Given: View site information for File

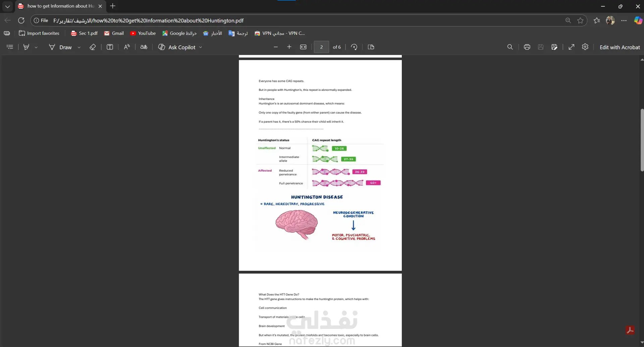Looking at the screenshot, I should (x=41, y=20).
